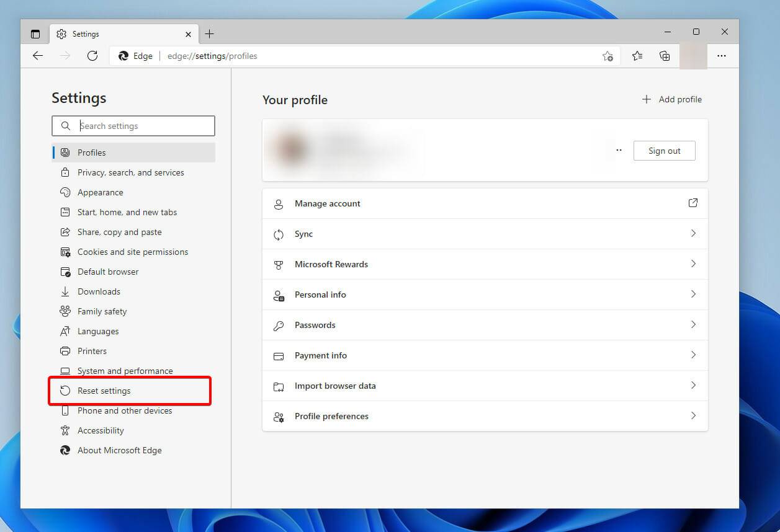Expand the Passwords row

click(485, 325)
